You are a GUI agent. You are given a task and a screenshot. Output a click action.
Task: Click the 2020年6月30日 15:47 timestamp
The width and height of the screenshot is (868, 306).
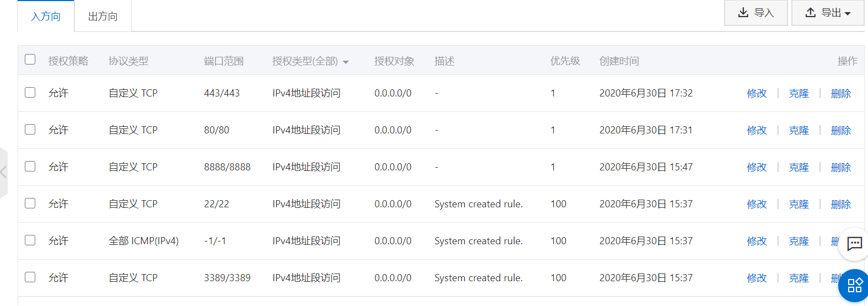coord(646,167)
